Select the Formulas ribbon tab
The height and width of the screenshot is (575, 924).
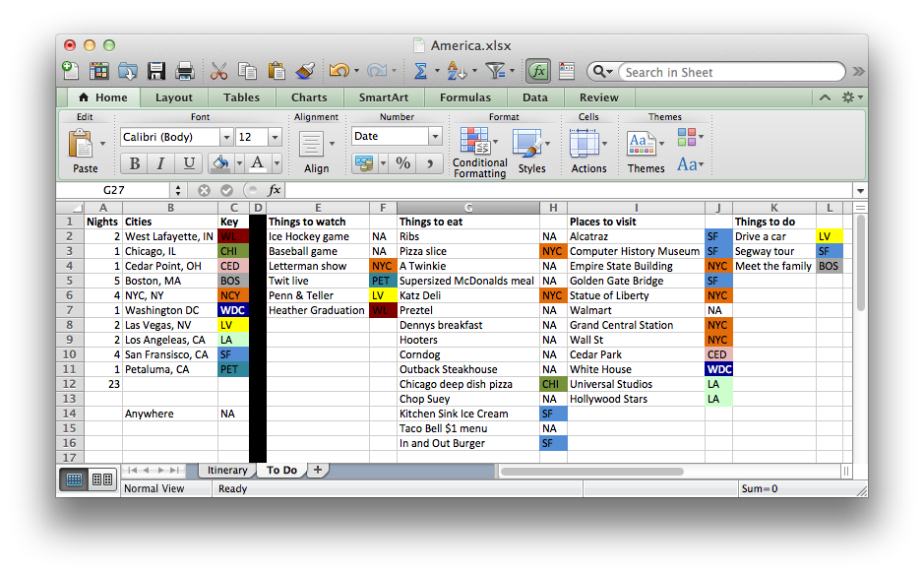465,97
